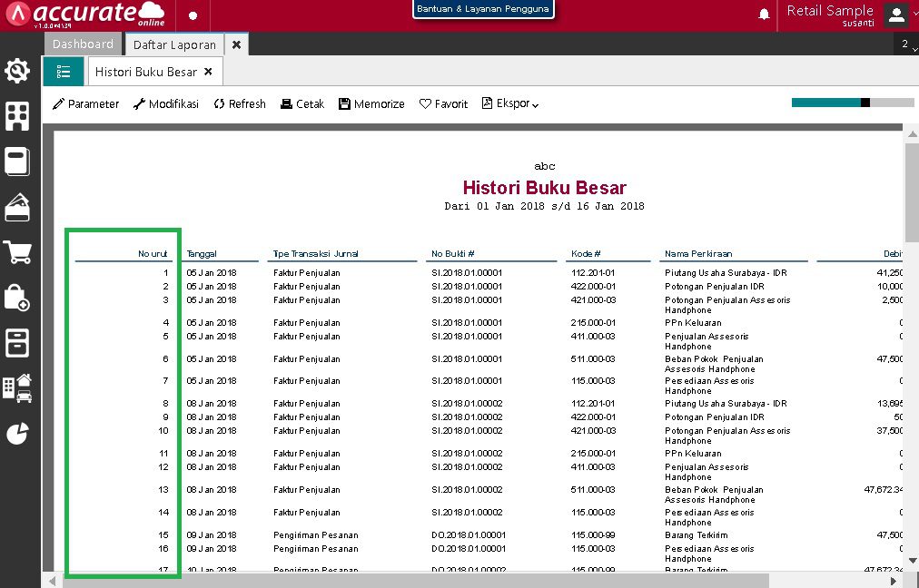The width and height of the screenshot is (919, 588).
Task: Open the inventory cabinet icon in sidebar
Action: (x=18, y=343)
